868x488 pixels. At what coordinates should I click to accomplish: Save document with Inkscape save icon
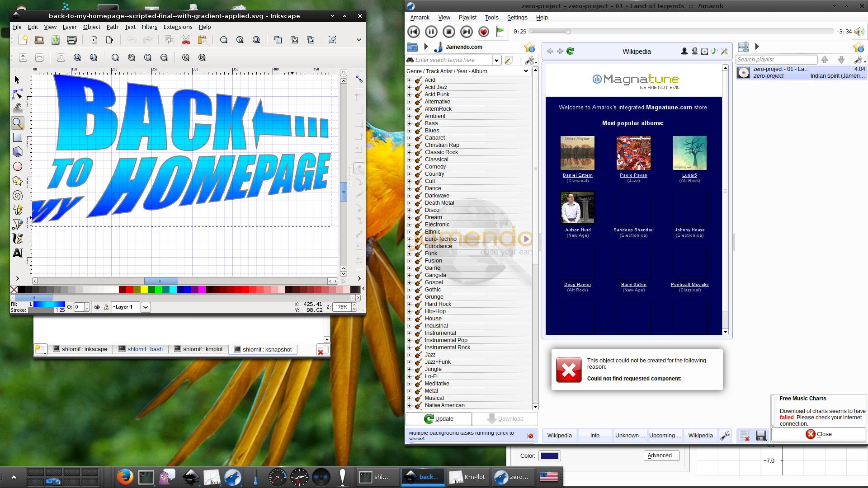click(56, 40)
